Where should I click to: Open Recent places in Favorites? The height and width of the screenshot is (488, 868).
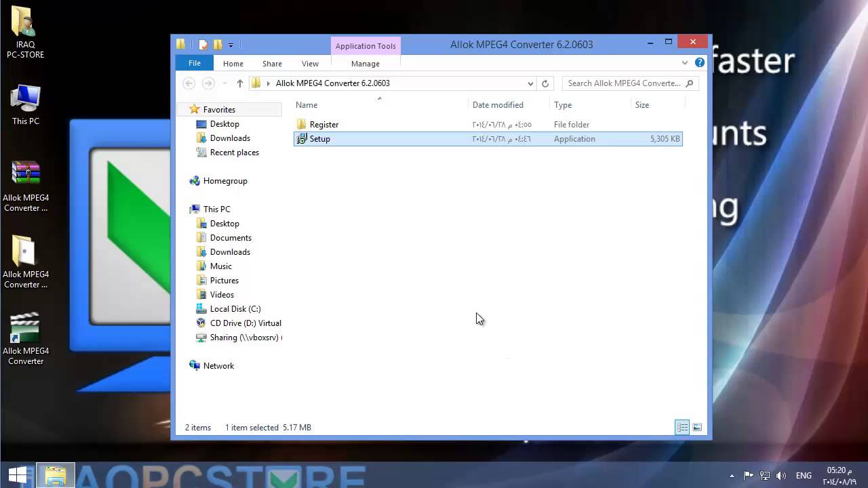coord(234,152)
